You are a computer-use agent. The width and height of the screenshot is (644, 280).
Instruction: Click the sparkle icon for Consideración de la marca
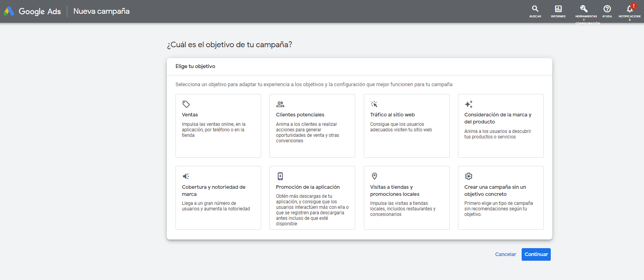pos(469,104)
